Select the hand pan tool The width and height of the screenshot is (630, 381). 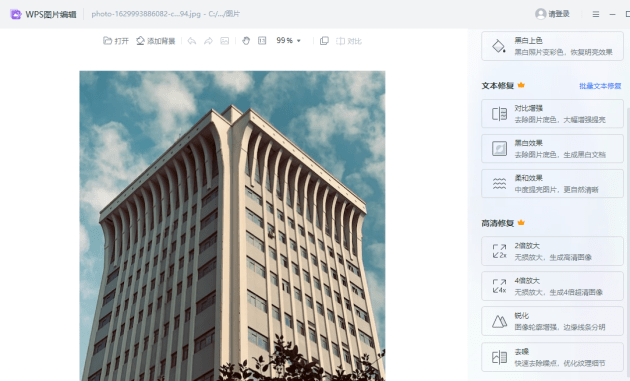(246, 41)
